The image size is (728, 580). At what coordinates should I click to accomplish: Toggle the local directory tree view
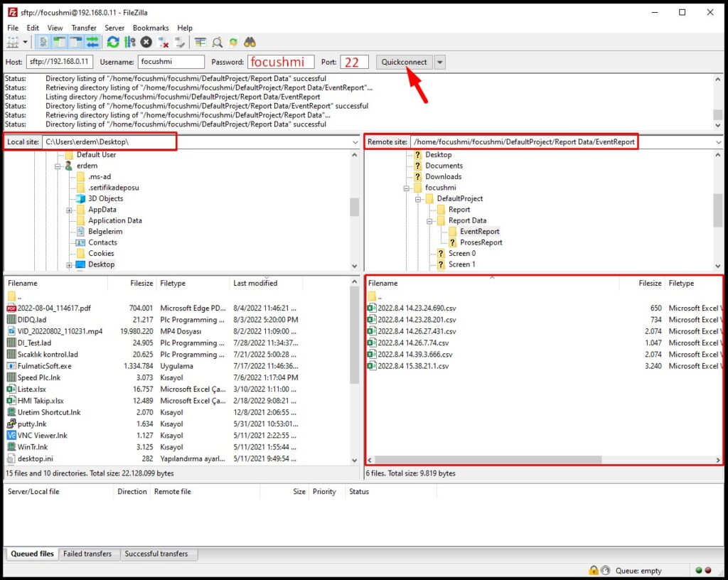coord(58,42)
